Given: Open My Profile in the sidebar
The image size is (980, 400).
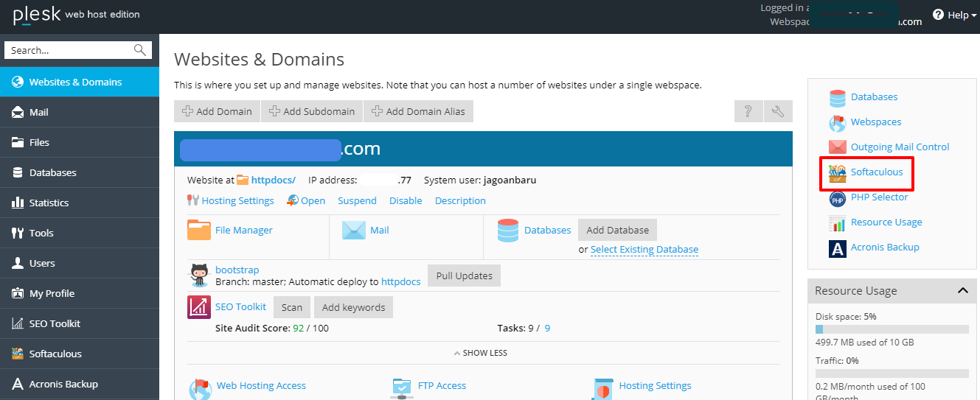Looking at the screenshot, I should click(80, 293).
